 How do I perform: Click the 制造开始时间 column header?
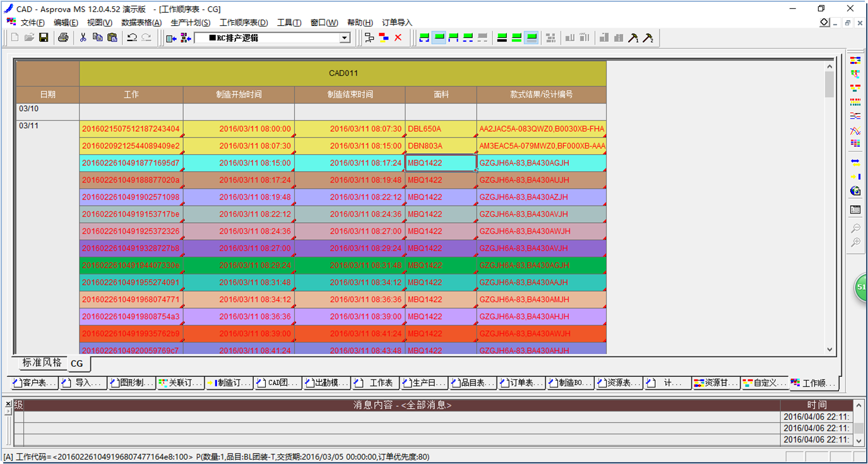pos(239,95)
